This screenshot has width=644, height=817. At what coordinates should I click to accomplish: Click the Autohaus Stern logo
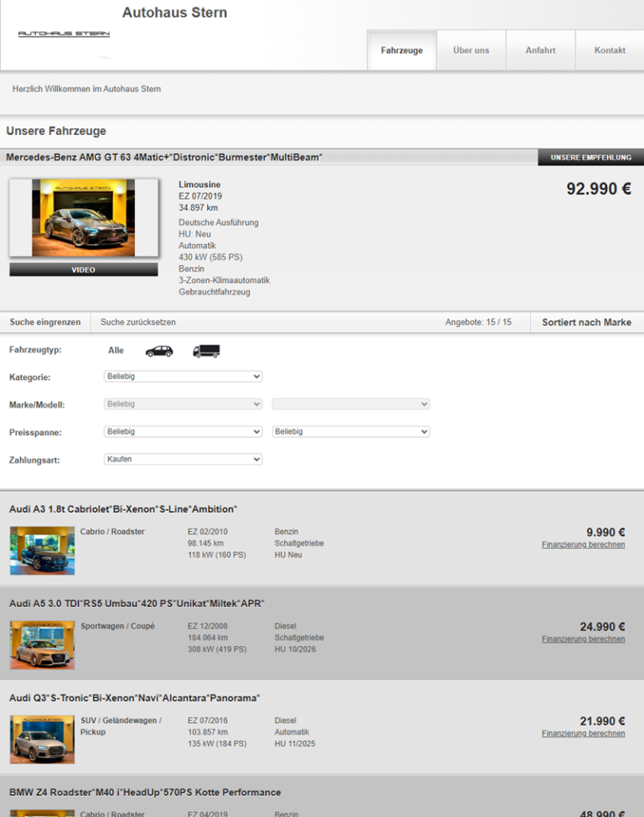point(64,34)
